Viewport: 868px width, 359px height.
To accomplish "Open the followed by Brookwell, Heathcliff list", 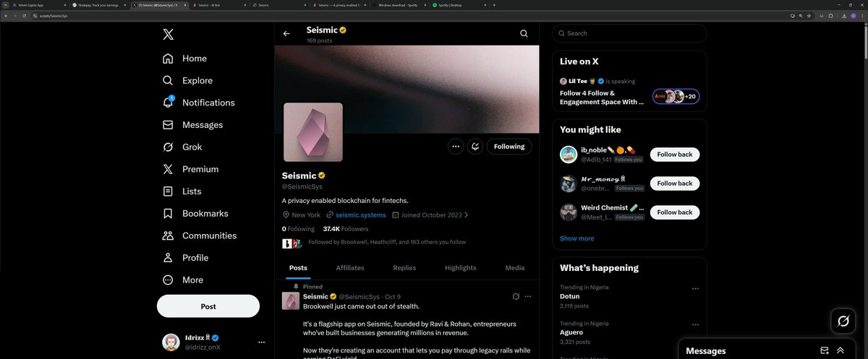I will 387,243.
